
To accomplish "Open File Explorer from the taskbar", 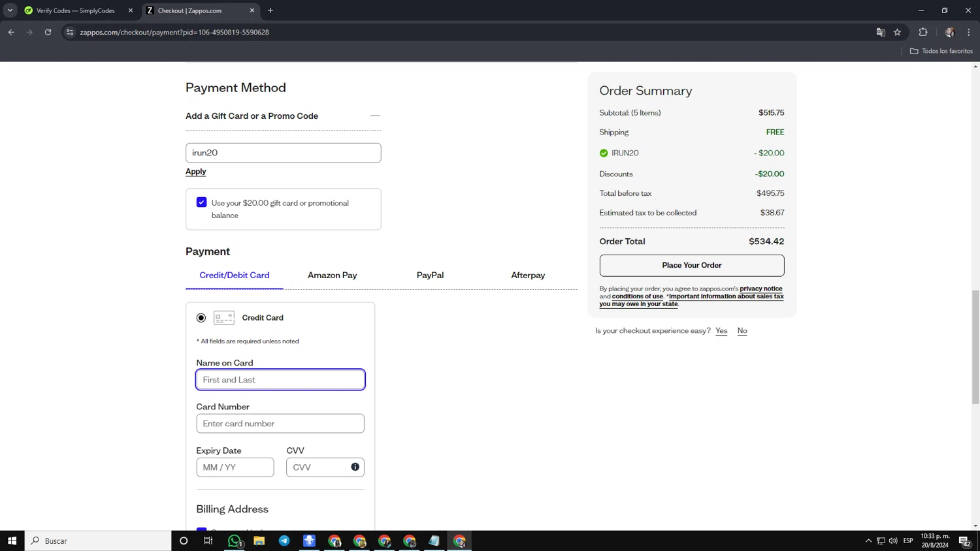I will coord(259,541).
